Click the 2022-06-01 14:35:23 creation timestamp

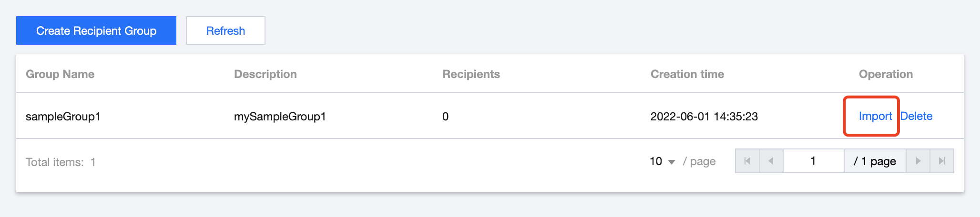tap(704, 117)
